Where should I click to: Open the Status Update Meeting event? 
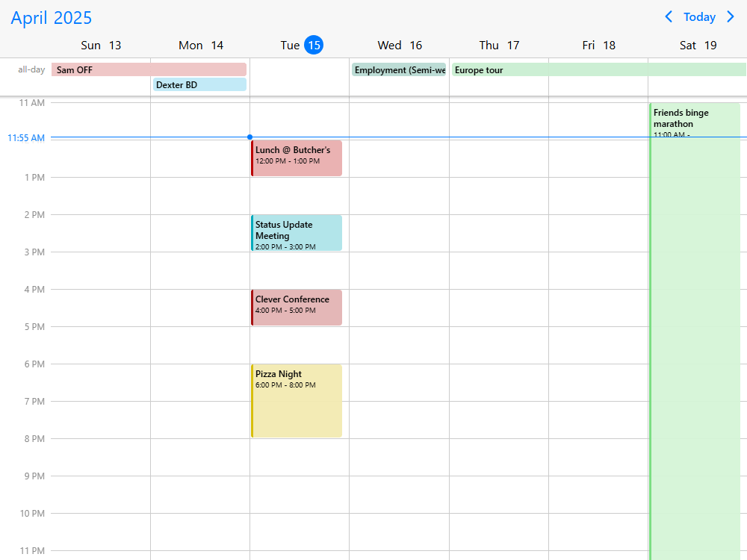[x=297, y=233]
